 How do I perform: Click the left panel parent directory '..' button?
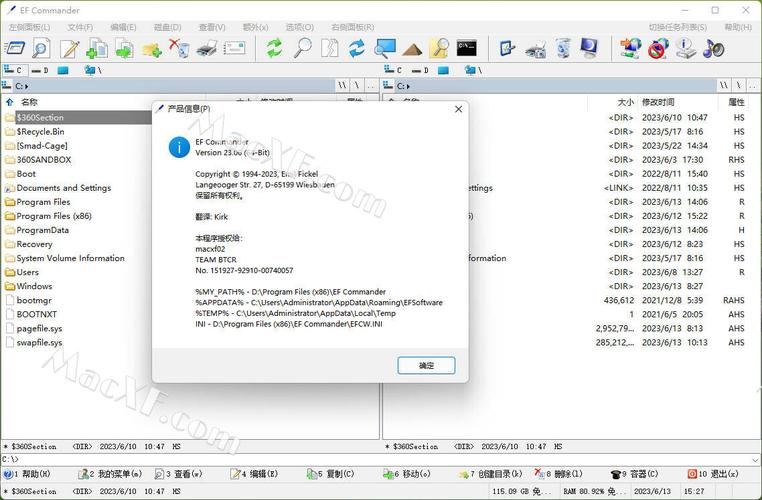[370, 86]
